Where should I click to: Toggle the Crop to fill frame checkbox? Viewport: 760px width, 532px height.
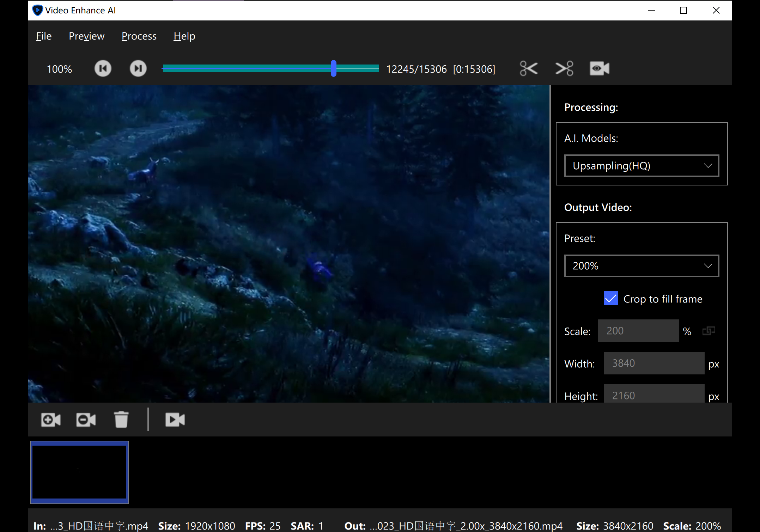(x=611, y=299)
